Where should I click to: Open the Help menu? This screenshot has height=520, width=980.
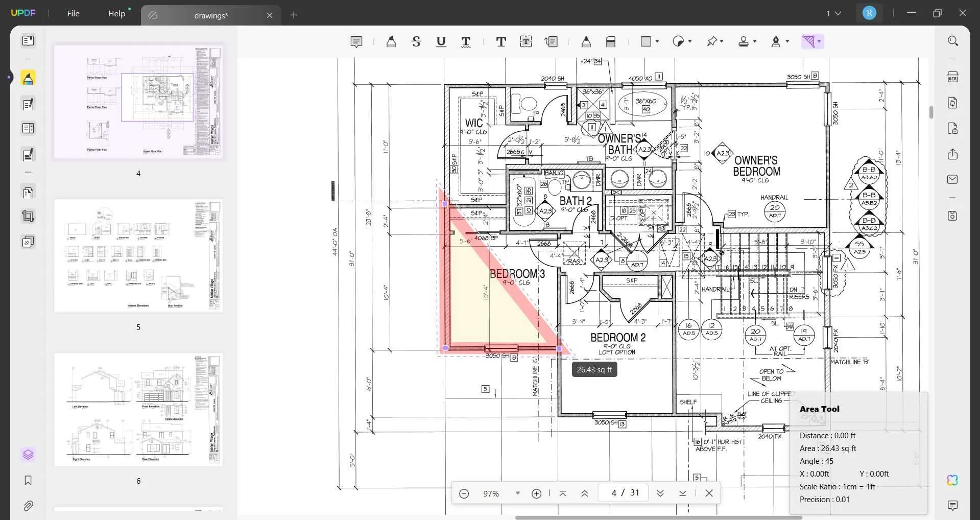tap(116, 13)
